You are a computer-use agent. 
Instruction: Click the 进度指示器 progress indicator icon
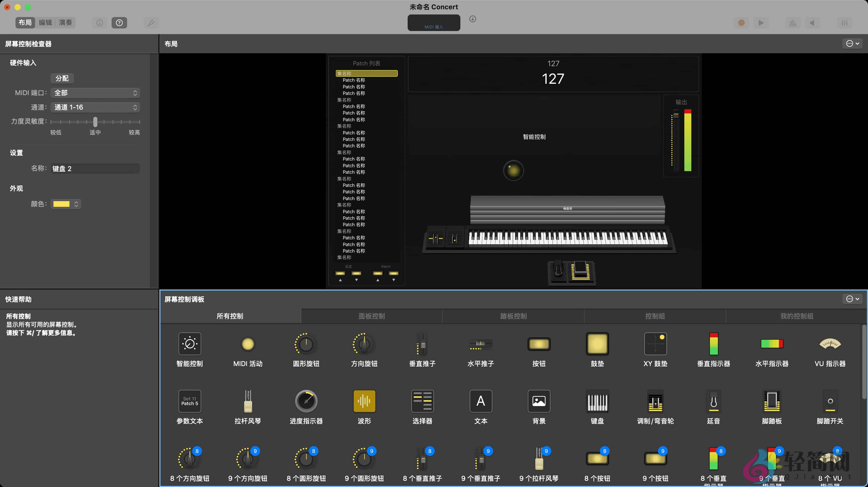click(306, 401)
